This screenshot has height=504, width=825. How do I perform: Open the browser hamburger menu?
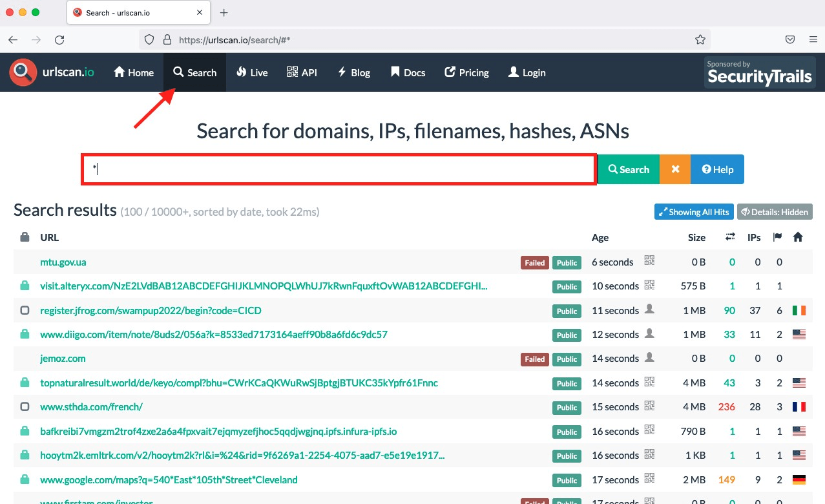point(813,39)
